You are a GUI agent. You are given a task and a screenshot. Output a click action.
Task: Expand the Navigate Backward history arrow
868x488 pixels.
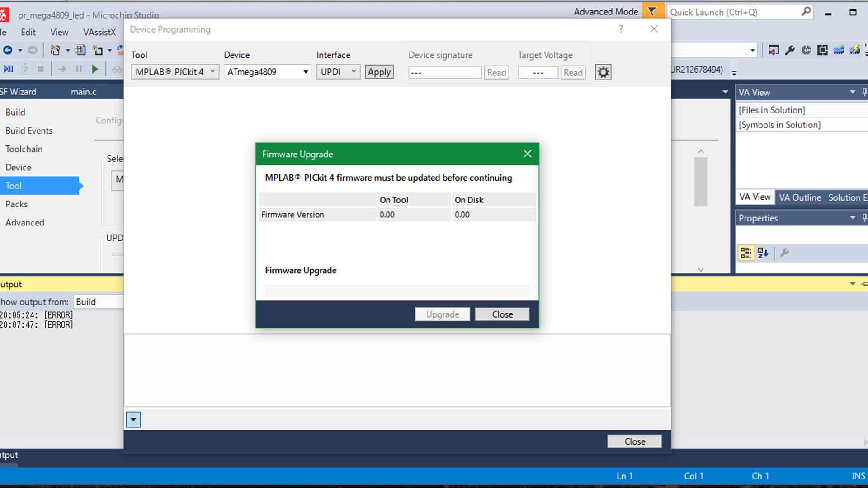pyautogui.click(x=20, y=50)
